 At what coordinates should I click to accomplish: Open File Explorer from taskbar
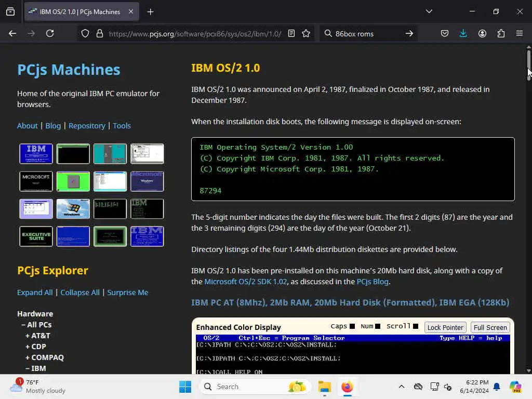(x=324, y=387)
